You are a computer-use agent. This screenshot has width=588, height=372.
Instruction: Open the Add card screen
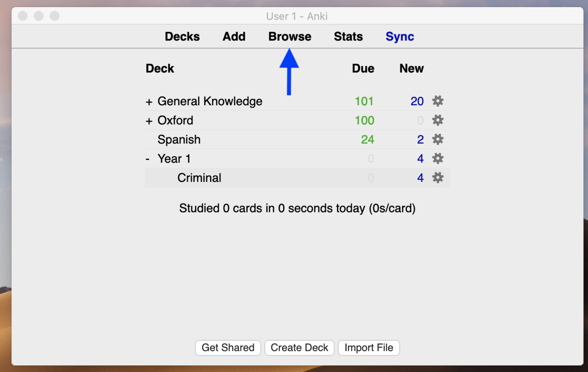(x=234, y=36)
